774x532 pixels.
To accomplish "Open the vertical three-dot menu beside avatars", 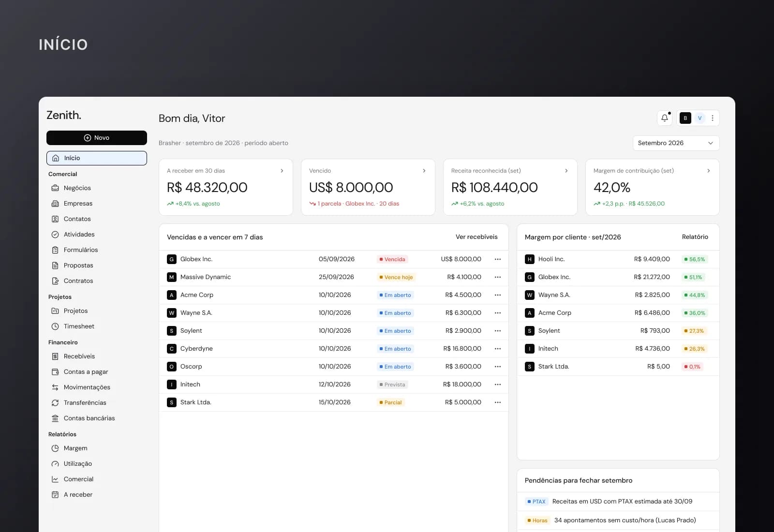I will (712, 118).
